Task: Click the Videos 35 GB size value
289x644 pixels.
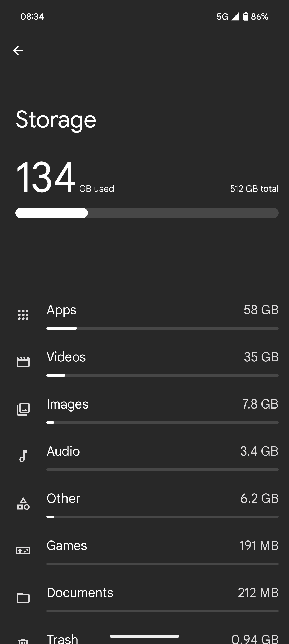Action: tap(261, 357)
